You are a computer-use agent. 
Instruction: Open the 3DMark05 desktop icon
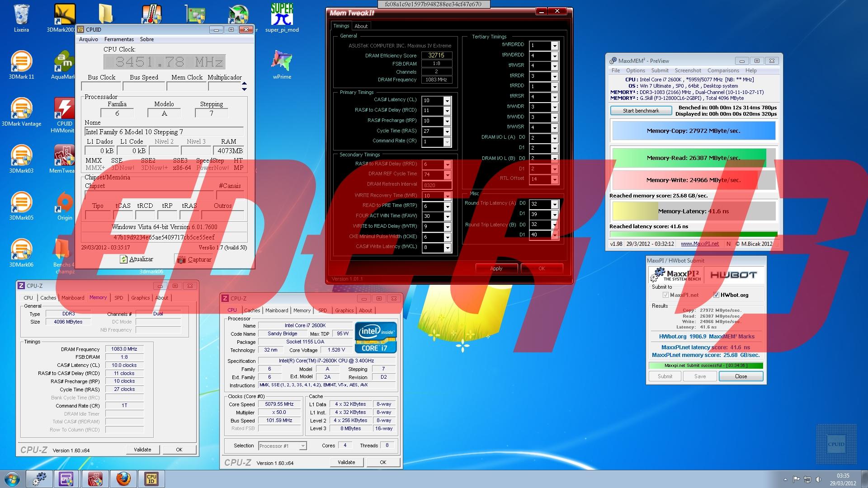coord(21,206)
